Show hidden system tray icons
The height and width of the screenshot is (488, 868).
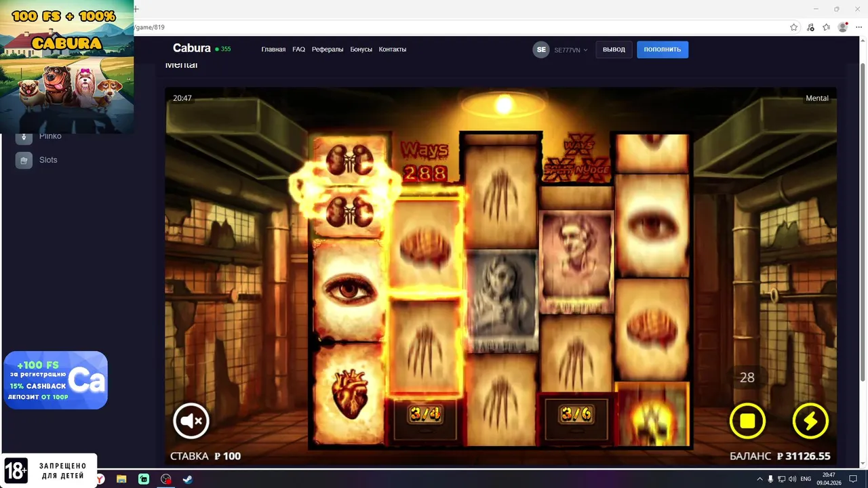(x=759, y=479)
